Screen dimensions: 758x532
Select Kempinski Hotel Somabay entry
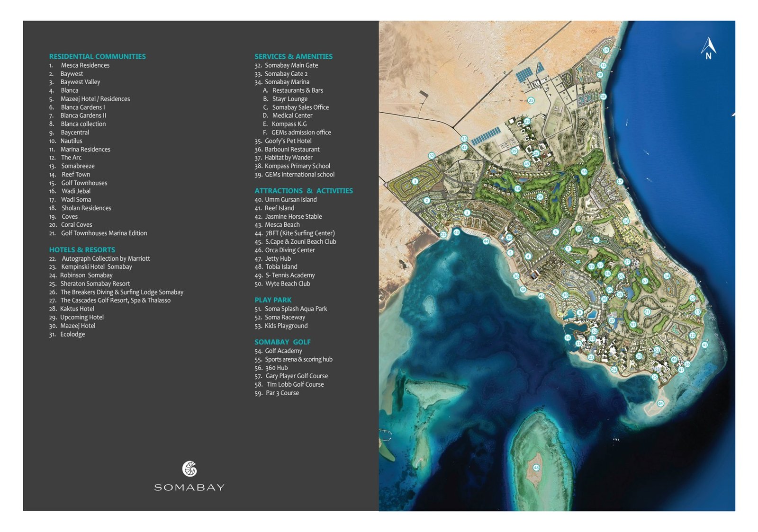pos(90,267)
